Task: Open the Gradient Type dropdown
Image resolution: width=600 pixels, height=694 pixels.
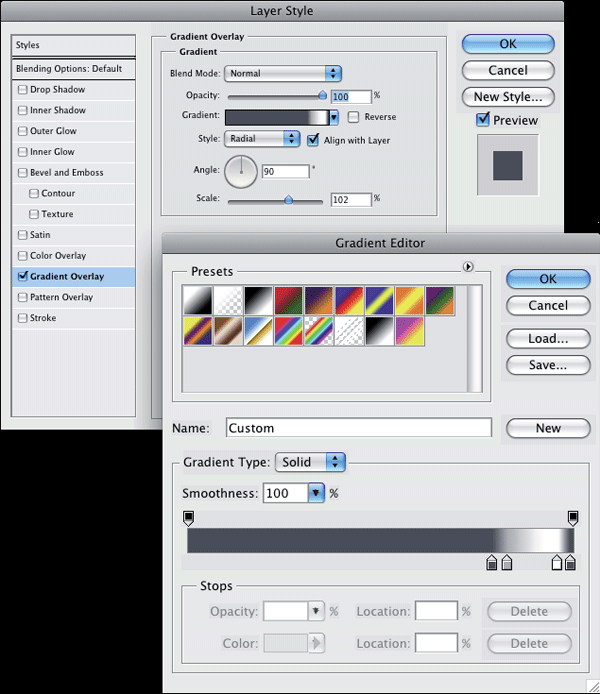Action: click(x=310, y=462)
